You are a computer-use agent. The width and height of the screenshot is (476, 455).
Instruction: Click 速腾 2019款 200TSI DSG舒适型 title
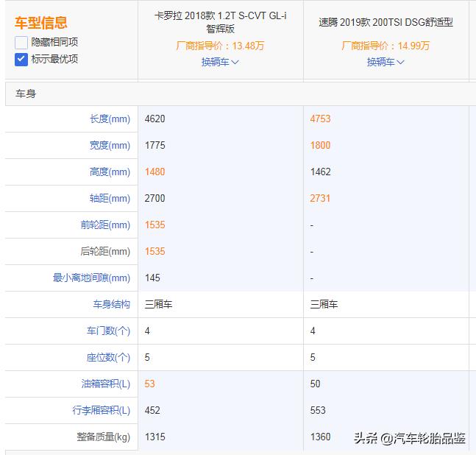coord(386,22)
